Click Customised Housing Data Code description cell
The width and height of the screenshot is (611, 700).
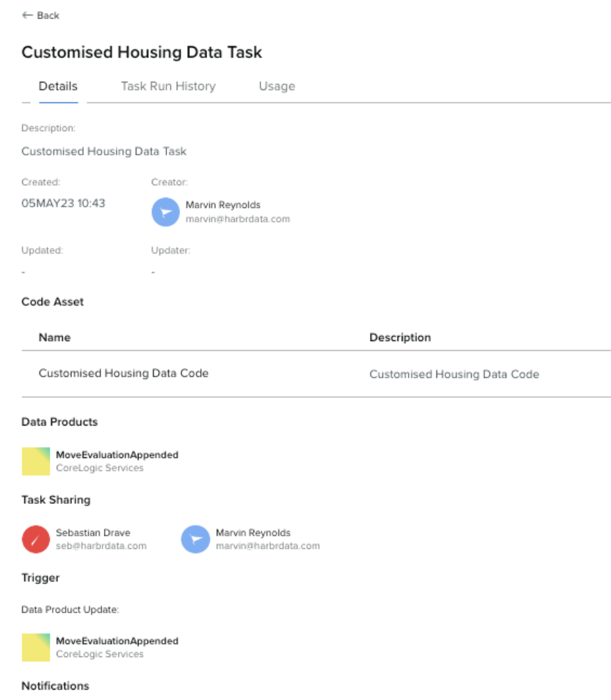(454, 374)
